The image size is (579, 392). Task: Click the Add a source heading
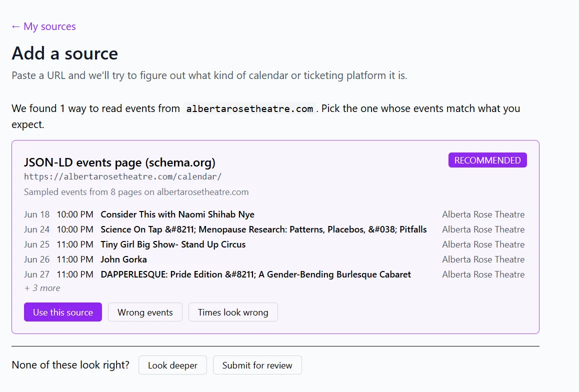pos(64,53)
